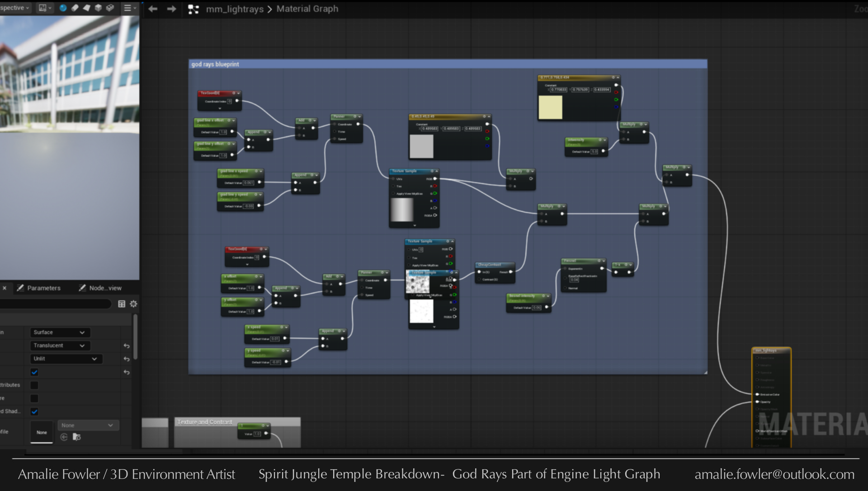The height and width of the screenshot is (491, 868).
Task: Open the Surface material domain dropdown
Action: tap(60, 332)
